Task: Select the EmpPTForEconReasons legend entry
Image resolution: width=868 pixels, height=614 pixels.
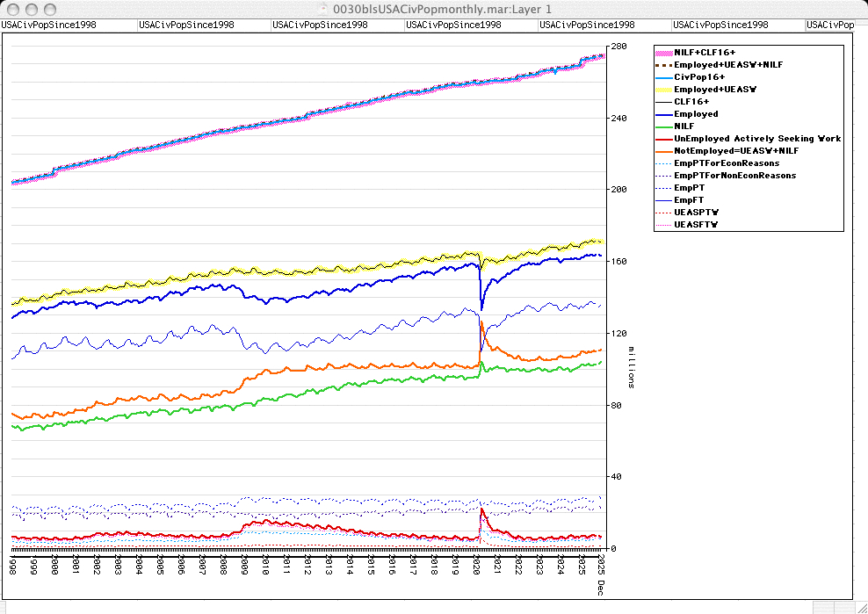Action: click(727, 163)
